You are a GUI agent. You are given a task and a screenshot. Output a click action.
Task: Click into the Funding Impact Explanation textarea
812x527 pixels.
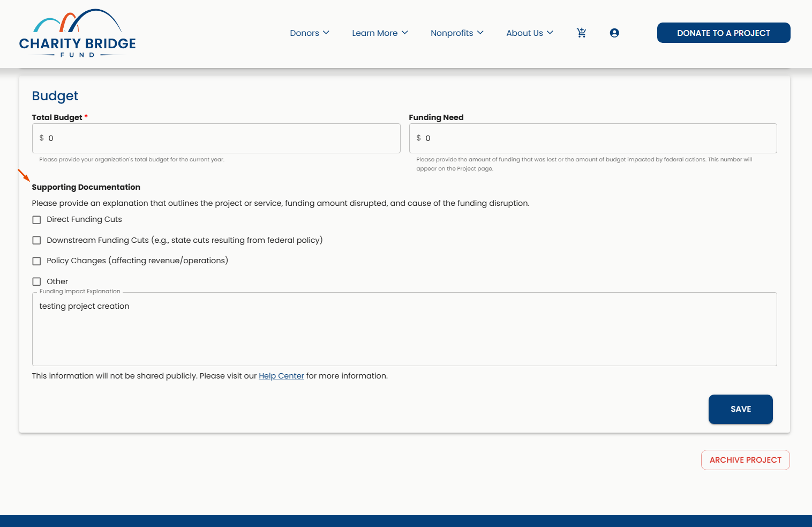pos(404,329)
